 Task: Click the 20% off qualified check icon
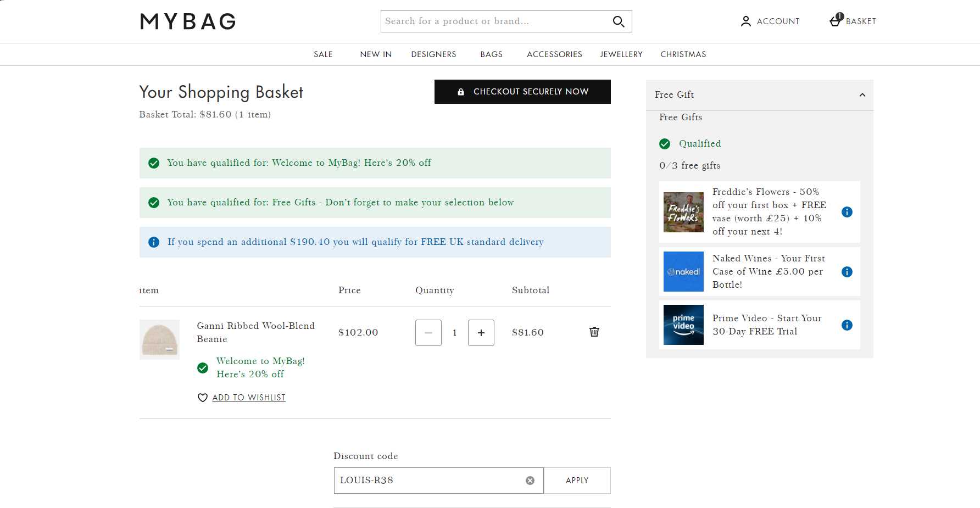click(x=154, y=163)
